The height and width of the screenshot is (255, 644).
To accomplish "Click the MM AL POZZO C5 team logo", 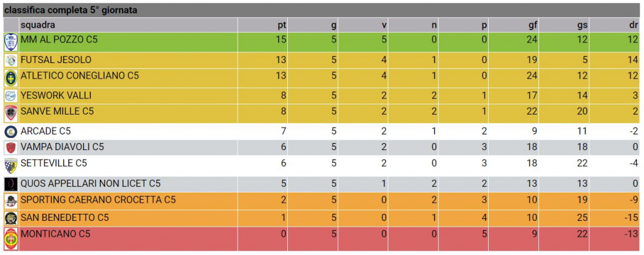I will (11, 42).
